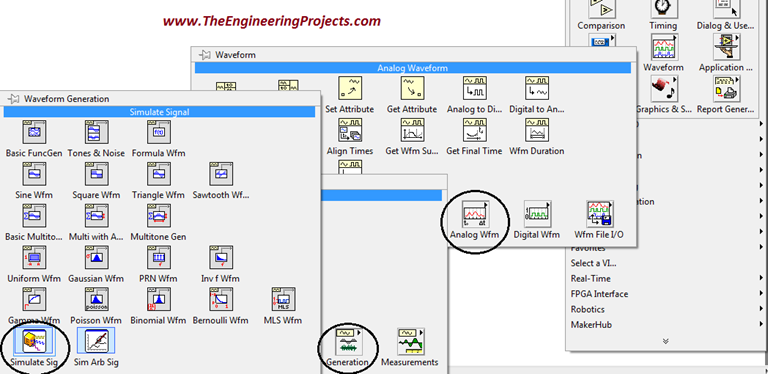Open the Wfm File I/O subpalette

click(x=600, y=213)
